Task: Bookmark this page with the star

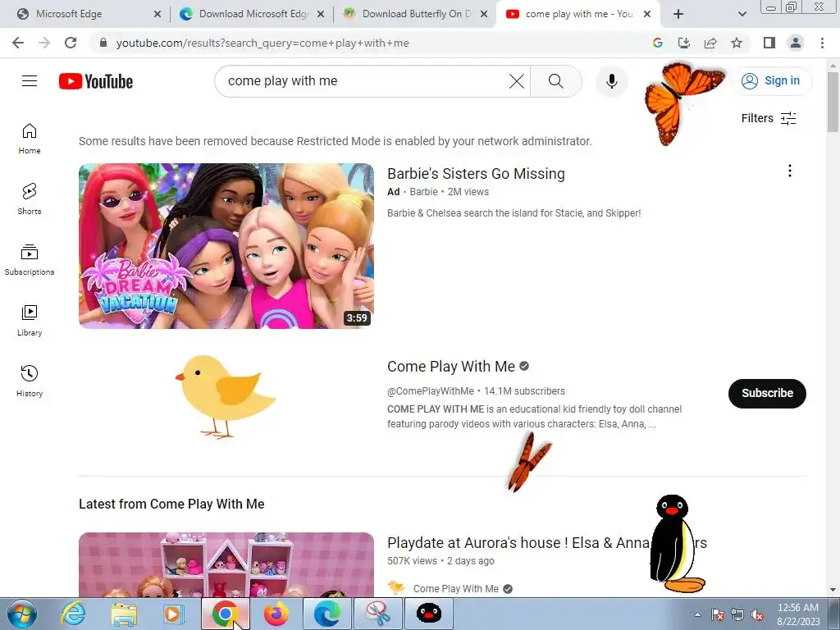Action: tap(737, 43)
